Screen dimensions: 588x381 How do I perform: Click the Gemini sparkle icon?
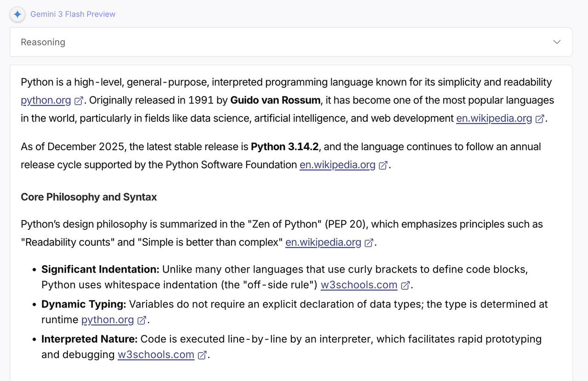pos(17,14)
